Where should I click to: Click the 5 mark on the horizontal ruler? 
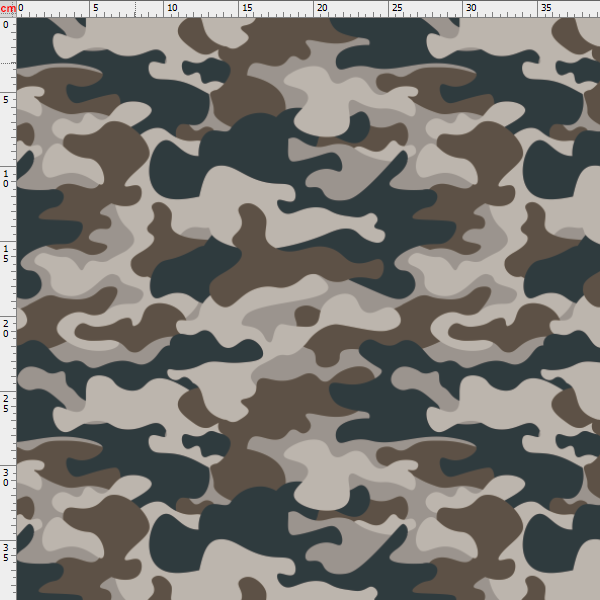point(96,8)
